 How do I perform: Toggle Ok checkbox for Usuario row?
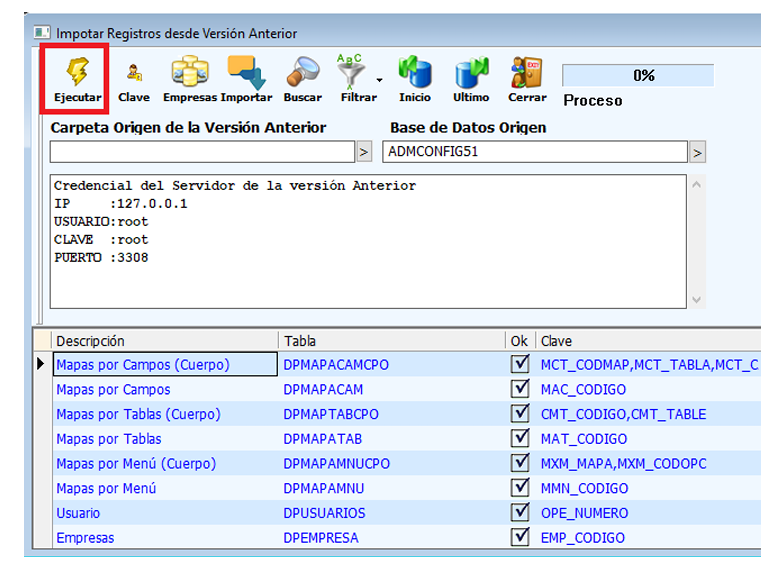(x=519, y=512)
